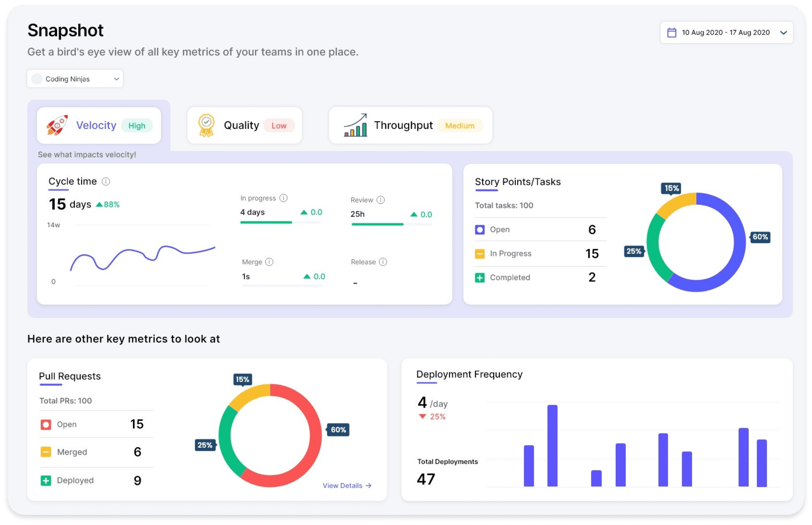This screenshot has width=812, height=525.
Task: Click the rocket icon on Velocity card
Action: pyautogui.click(x=57, y=125)
